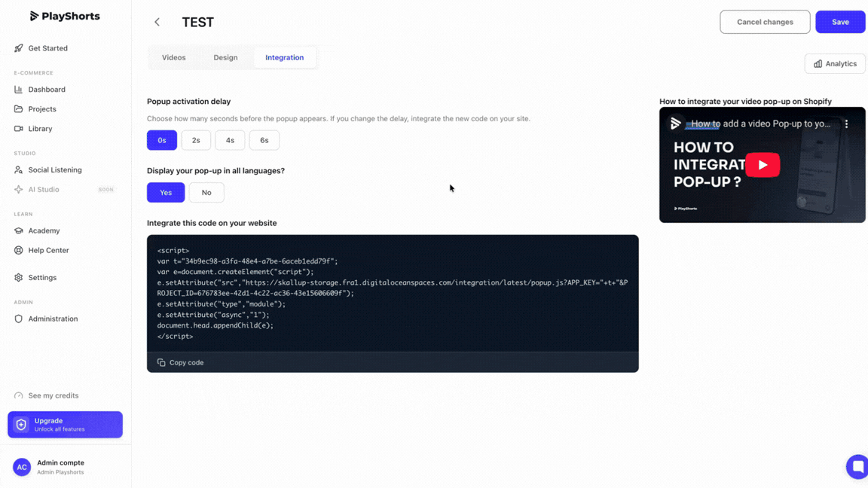The height and width of the screenshot is (488, 868).
Task: Open Get Started rocket icon
Action: [18, 48]
